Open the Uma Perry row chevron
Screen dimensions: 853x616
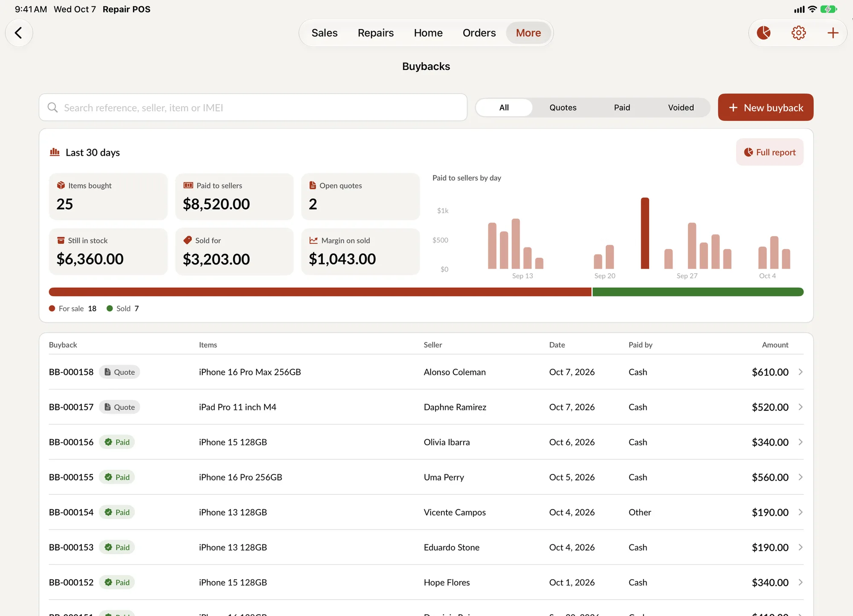801,477
